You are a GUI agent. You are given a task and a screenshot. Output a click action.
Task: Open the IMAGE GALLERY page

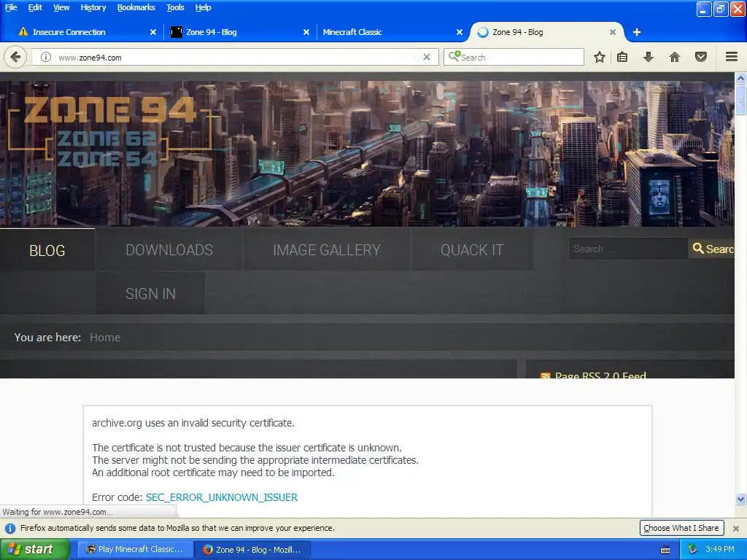(327, 250)
